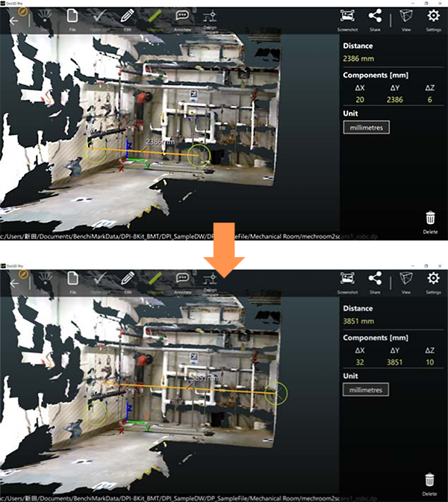The width and height of the screenshot is (448, 502).
Task: Click 'Components [mm]' heading above ΔX value 20
Action: [x=376, y=75]
